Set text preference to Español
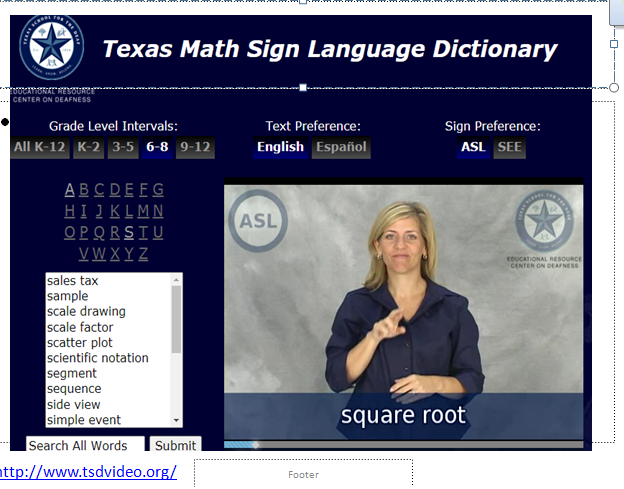The image size is (624, 489). click(x=341, y=148)
